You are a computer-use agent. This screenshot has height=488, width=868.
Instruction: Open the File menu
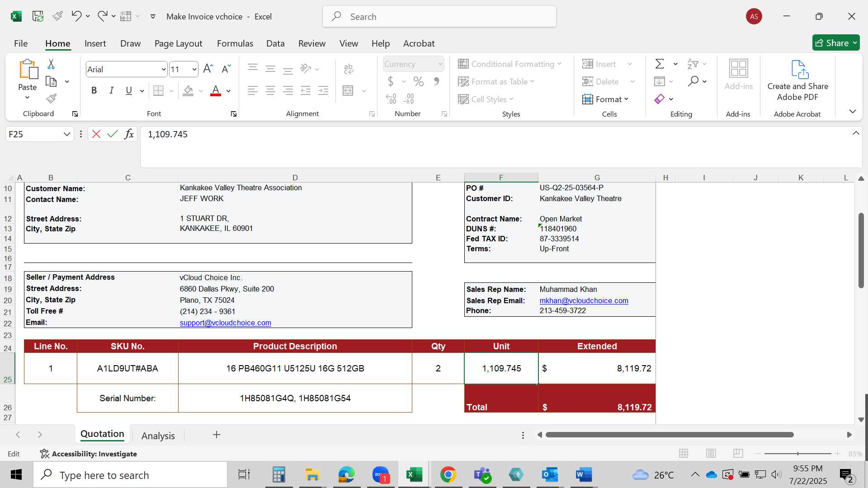pos(21,43)
